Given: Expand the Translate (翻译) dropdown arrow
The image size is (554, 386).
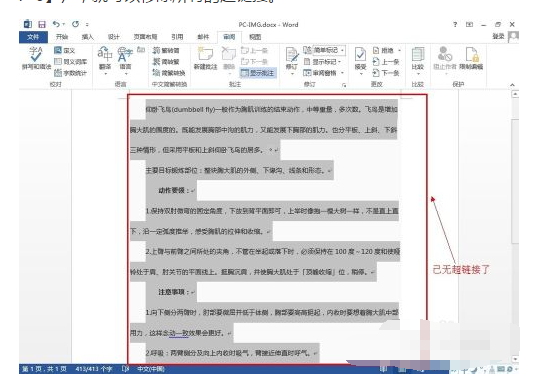Looking at the screenshot, I should coord(105,74).
